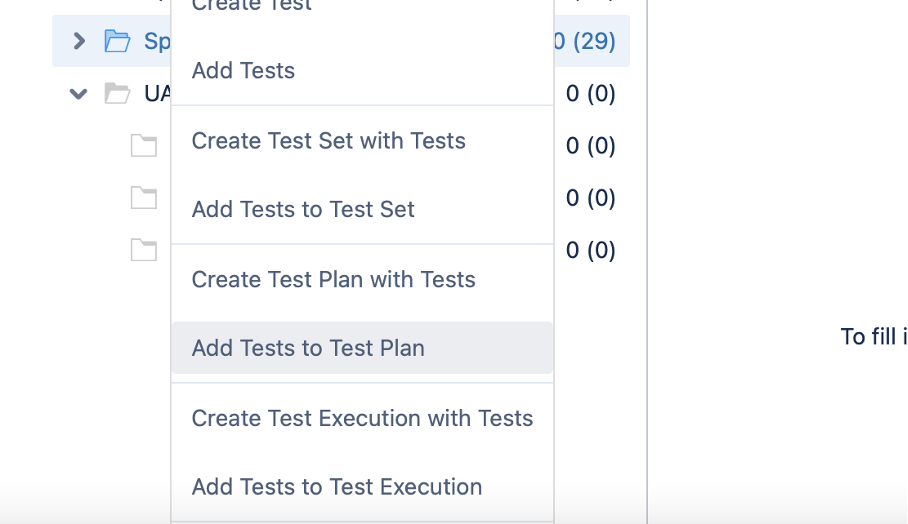Select the Sp folder name in tree

pos(157,41)
